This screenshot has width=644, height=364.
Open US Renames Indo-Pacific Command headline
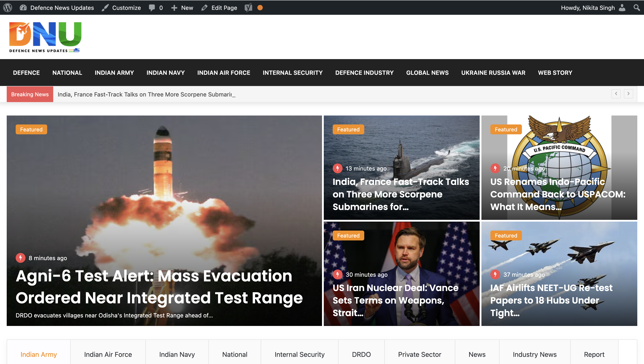pos(558,194)
